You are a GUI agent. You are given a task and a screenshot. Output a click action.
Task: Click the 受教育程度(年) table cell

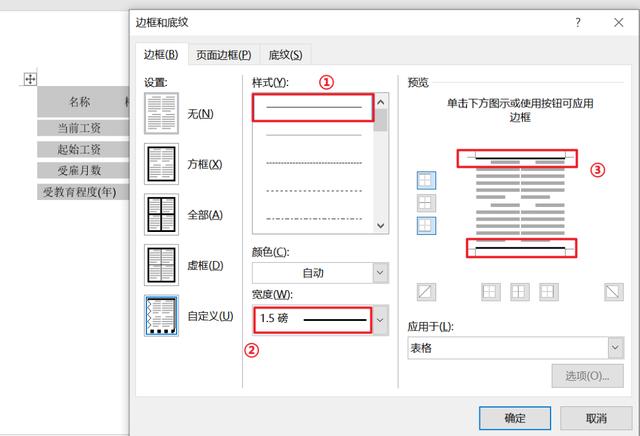[x=80, y=191]
